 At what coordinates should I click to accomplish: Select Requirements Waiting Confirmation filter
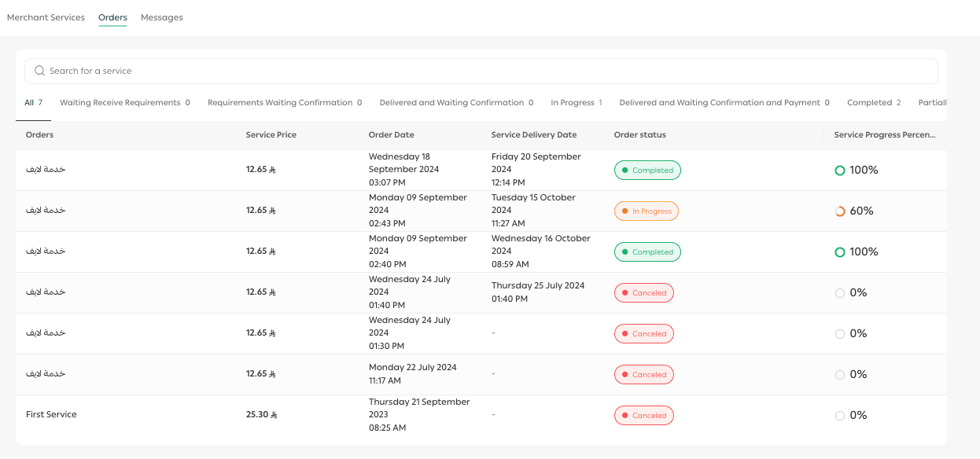tap(284, 103)
